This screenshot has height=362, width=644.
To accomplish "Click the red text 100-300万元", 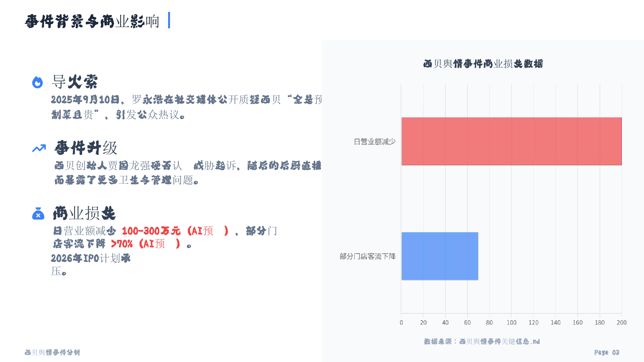I will tap(151, 231).
